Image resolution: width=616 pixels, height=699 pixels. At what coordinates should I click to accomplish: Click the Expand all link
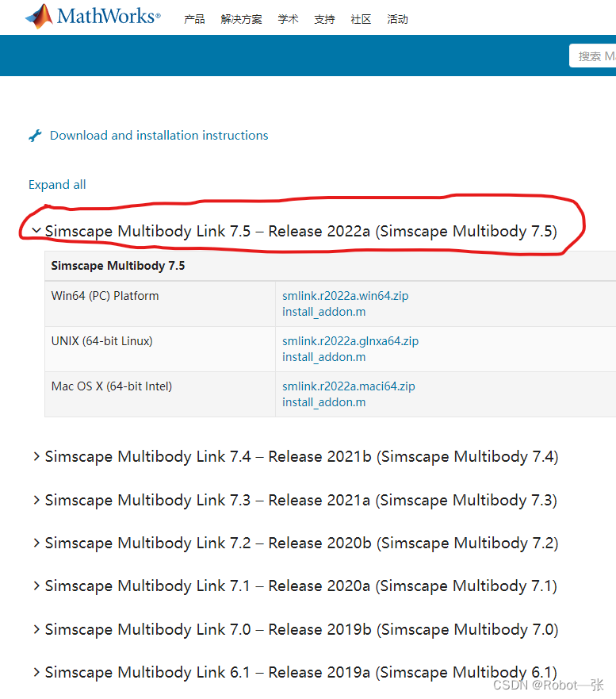coord(57,185)
